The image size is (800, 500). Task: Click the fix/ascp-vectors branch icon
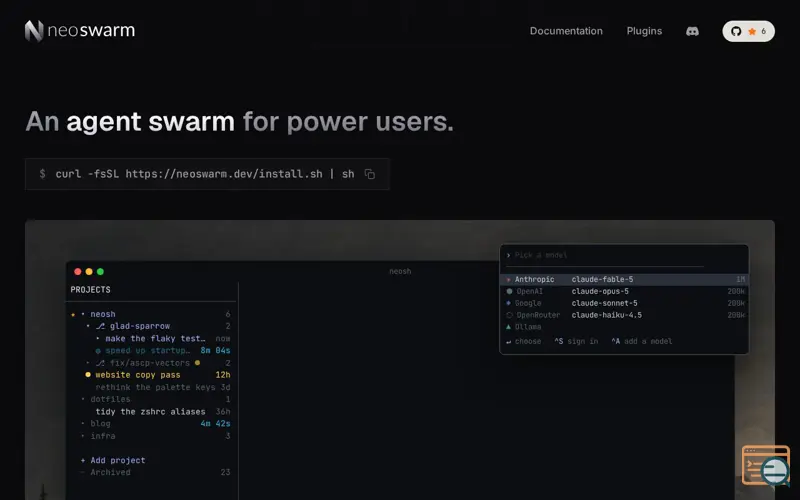tap(100, 363)
